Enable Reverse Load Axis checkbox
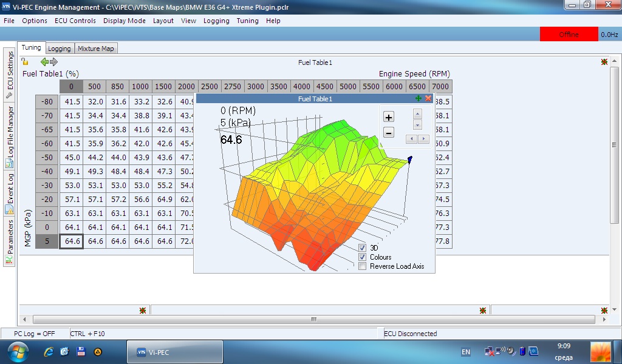 coord(362,266)
